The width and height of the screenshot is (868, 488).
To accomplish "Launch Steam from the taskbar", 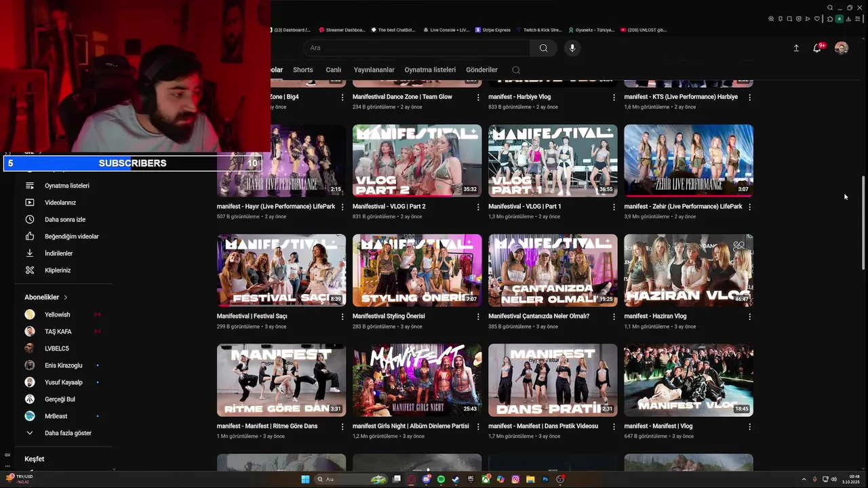I will click(x=456, y=479).
